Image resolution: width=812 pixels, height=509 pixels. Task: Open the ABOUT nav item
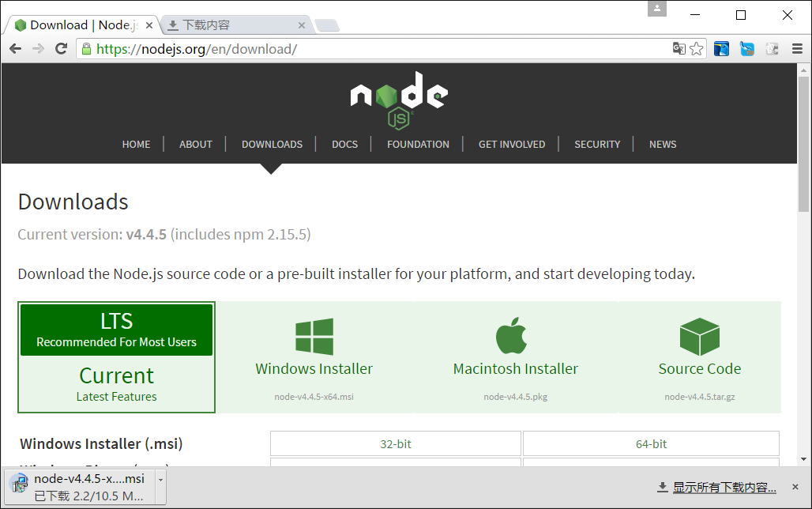click(x=196, y=144)
